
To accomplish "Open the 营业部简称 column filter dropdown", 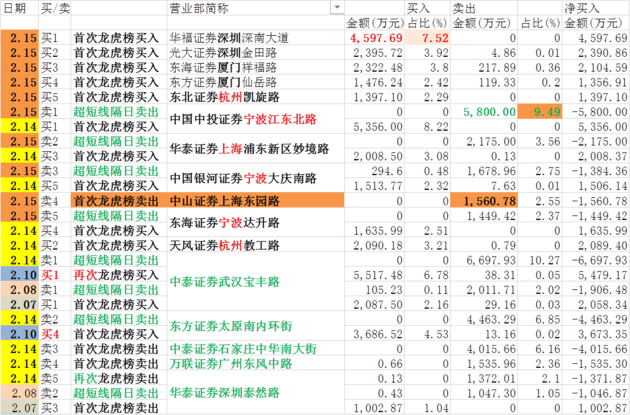I will [x=337, y=7].
